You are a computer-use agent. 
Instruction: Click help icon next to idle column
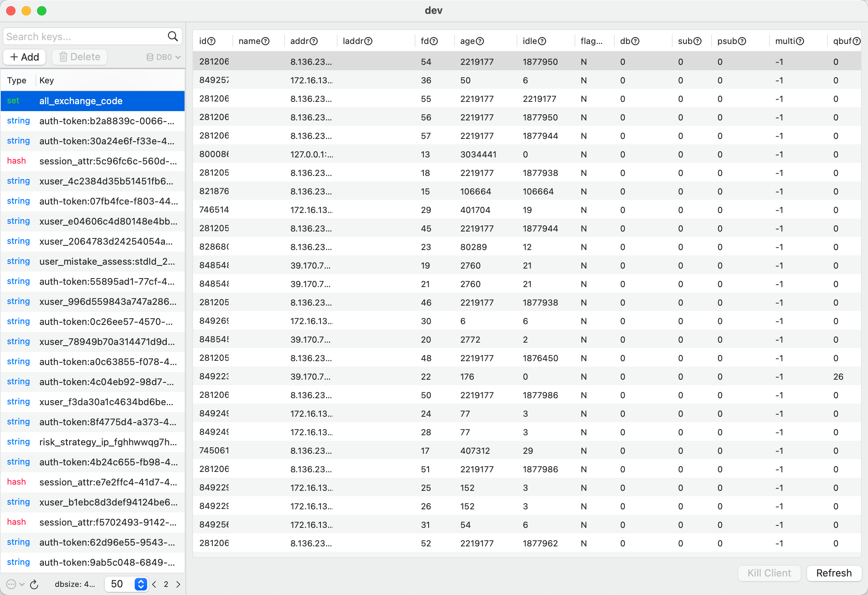(x=542, y=41)
